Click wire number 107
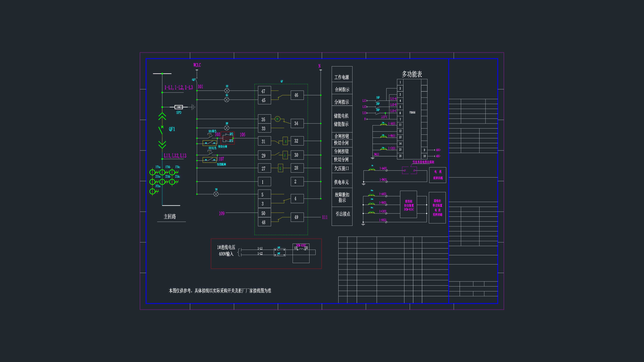The image size is (644, 362). point(221,159)
